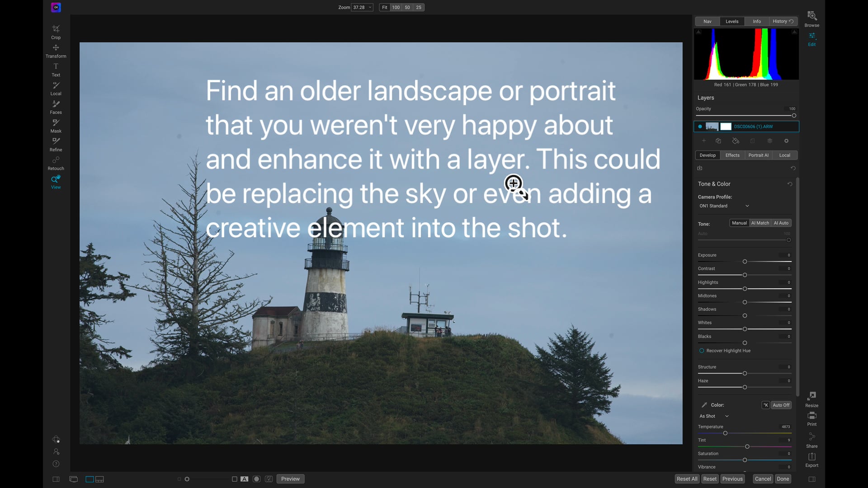Select the Refine tool
This screenshot has height=488, width=868.
(x=56, y=145)
